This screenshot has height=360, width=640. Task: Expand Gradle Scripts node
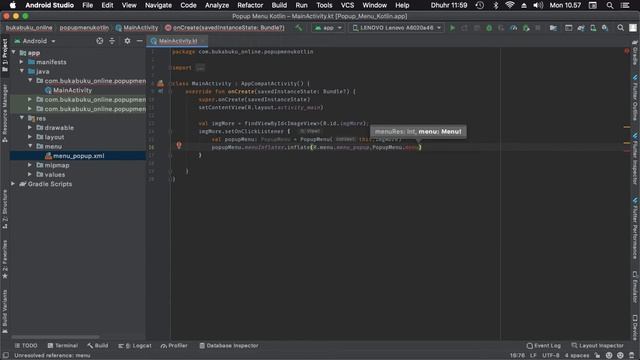pyautogui.click(x=13, y=184)
